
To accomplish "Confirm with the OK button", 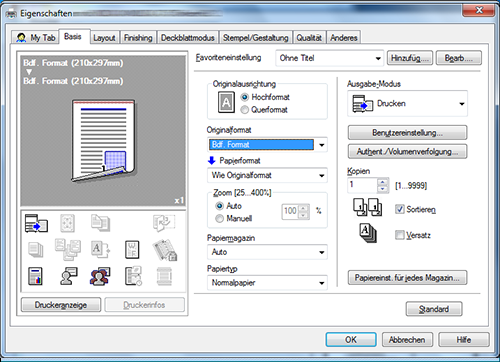I will click(351, 340).
